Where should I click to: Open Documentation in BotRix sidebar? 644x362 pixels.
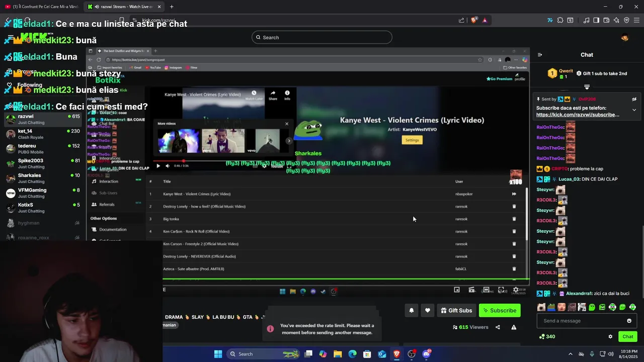tap(113, 229)
